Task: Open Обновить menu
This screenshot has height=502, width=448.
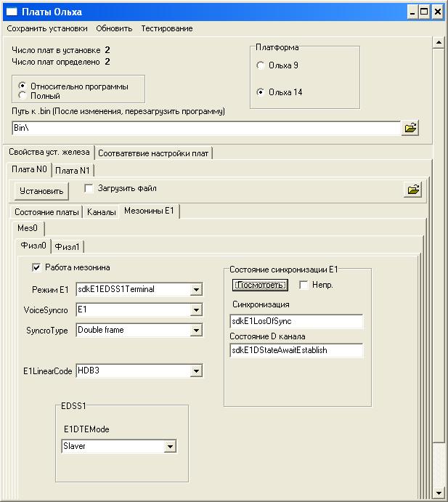Action: [114, 28]
